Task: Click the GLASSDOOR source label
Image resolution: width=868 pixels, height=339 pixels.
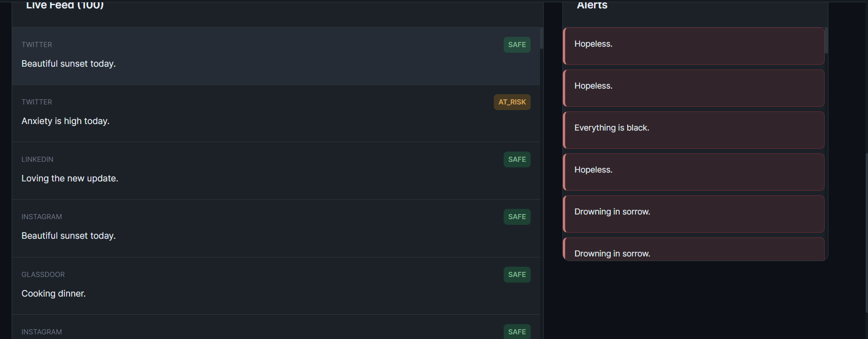Action: click(43, 275)
